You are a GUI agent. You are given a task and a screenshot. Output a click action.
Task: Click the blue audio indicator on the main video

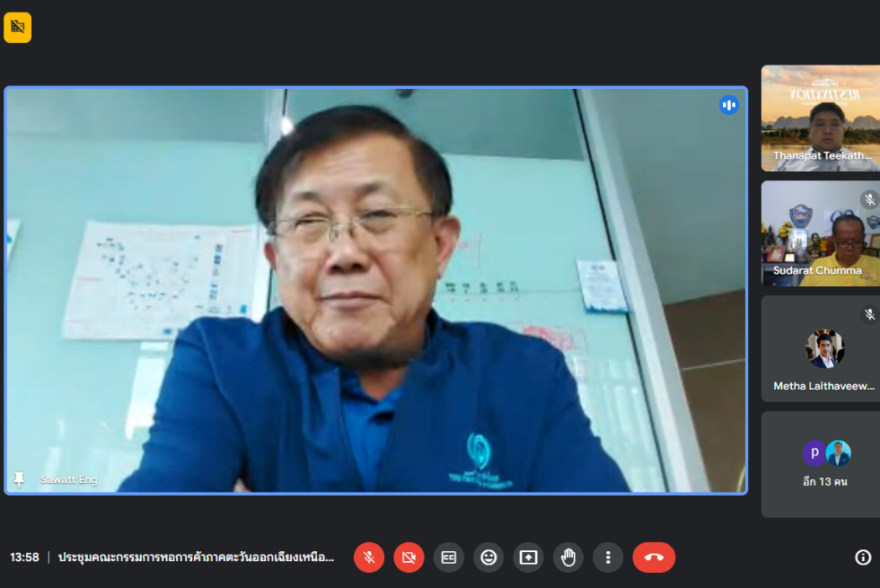pyautogui.click(x=728, y=105)
